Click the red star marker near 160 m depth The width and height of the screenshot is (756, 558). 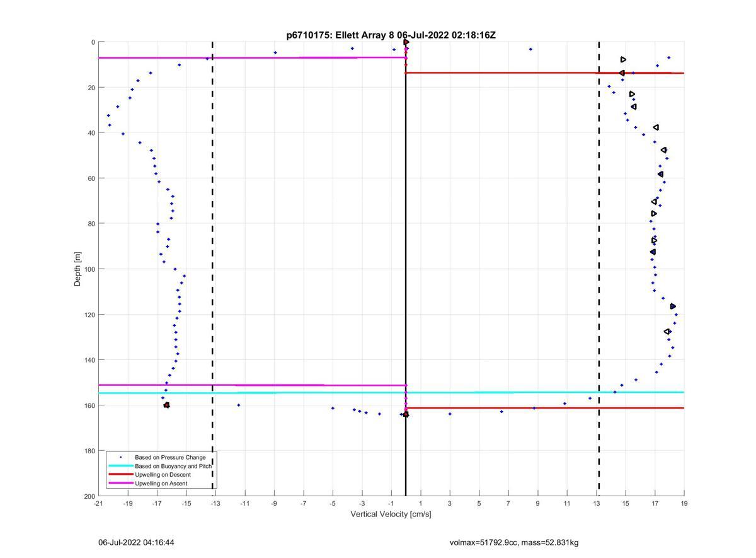166,405
